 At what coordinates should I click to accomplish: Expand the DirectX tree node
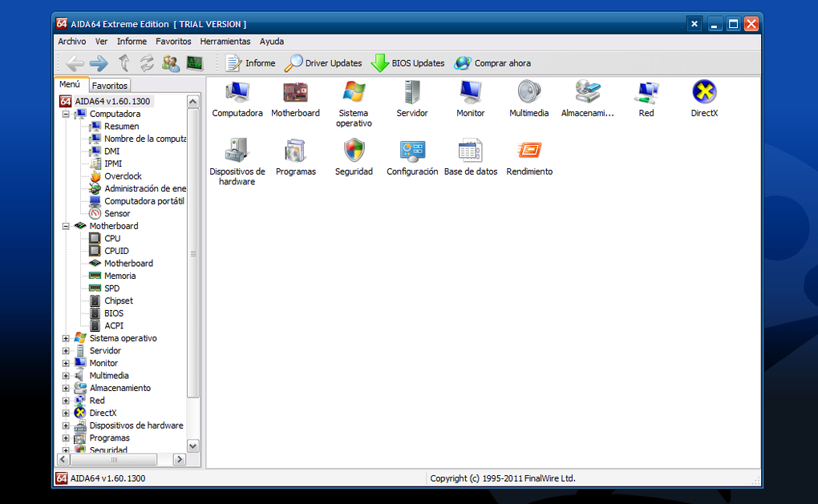click(x=66, y=413)
